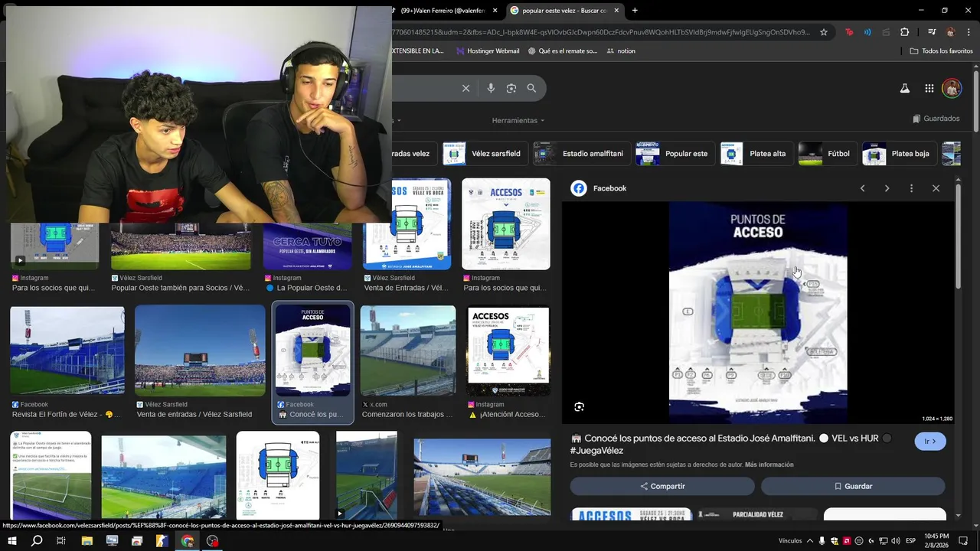Open the Google account avatar
Viewport: 980px width, 551px height.
[x=952, y=88]
